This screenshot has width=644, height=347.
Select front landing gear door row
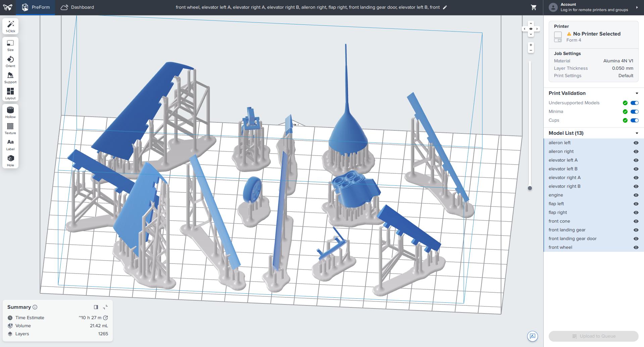(x=594, y=239)
